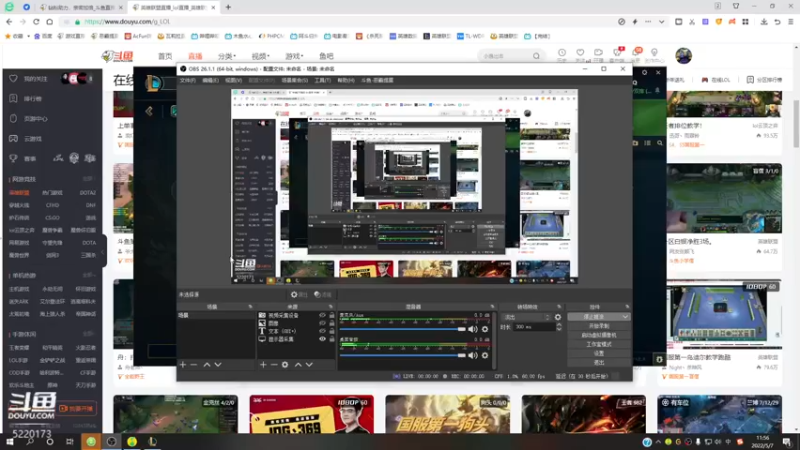
Task: Enable studio mode in OBS controls
Action: click(x=598, y=344)
